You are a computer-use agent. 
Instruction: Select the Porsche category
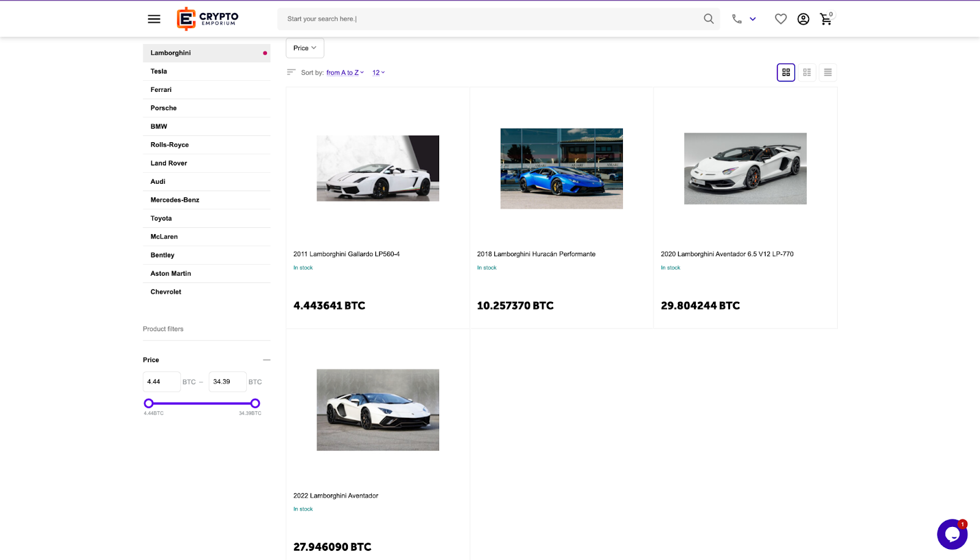[x=206, y=108]
